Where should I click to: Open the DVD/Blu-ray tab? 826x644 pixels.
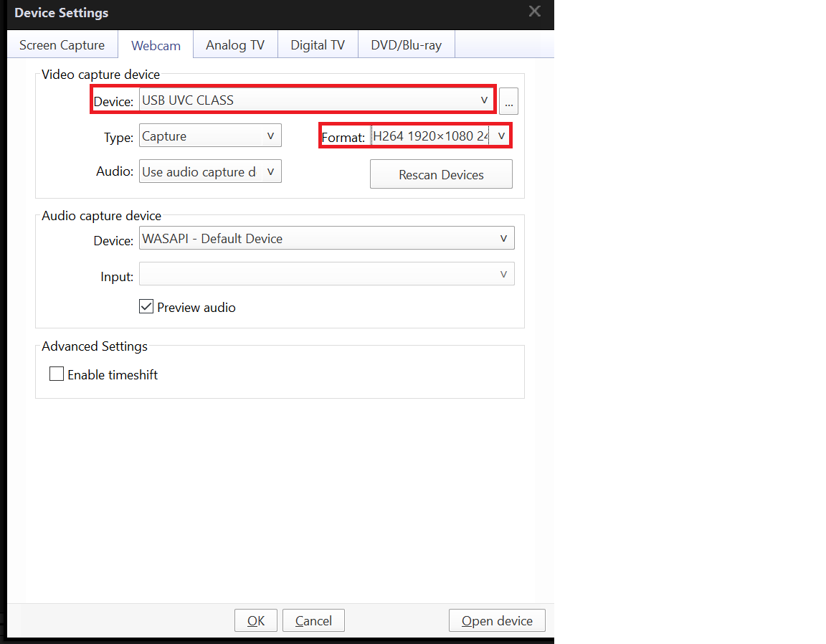tap(406, 45)
